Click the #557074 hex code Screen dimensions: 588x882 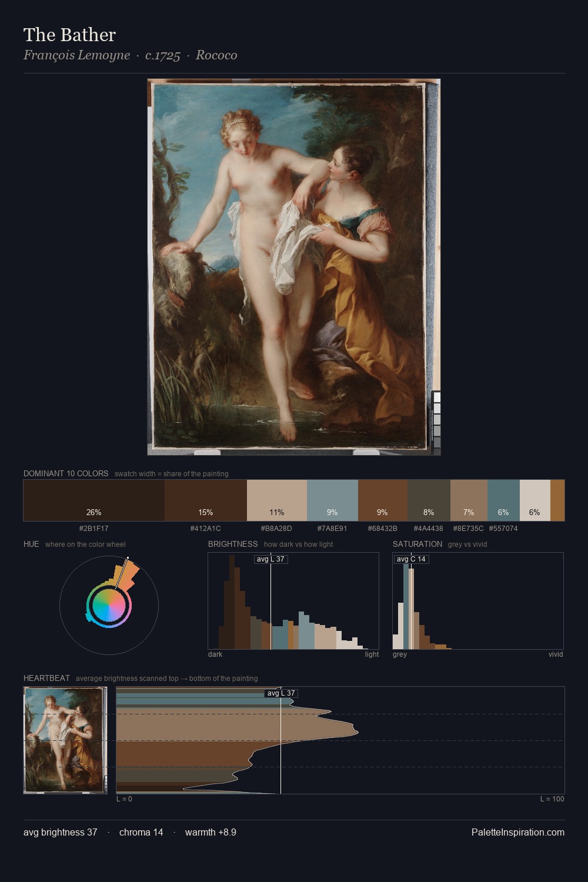click(503, 529)
